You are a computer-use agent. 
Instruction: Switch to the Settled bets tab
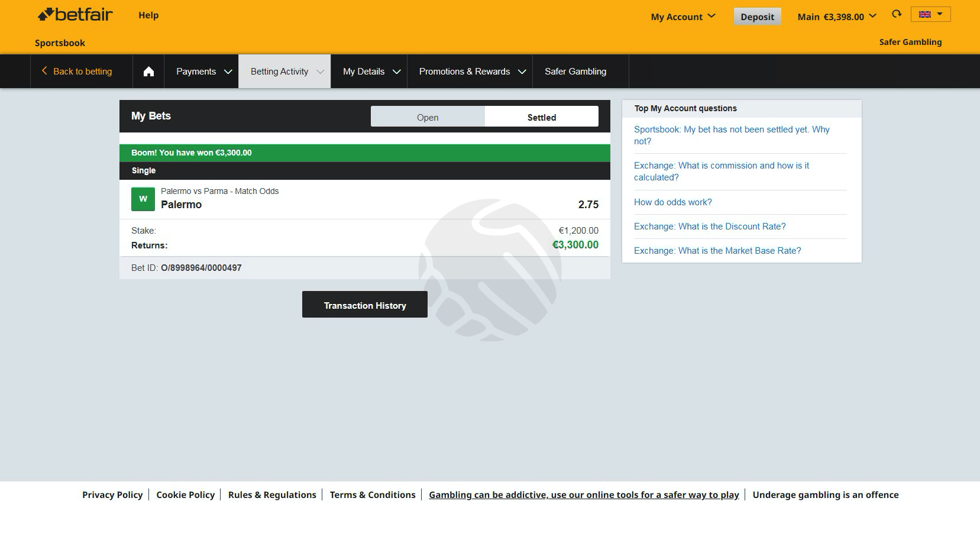[x=542, y=117]
